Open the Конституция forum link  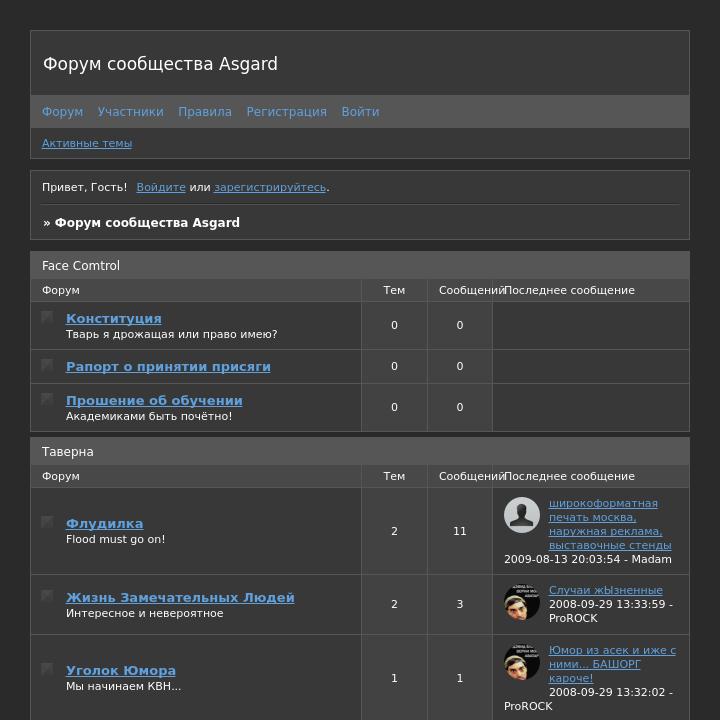pyautogui.click(x=113, y=318)
